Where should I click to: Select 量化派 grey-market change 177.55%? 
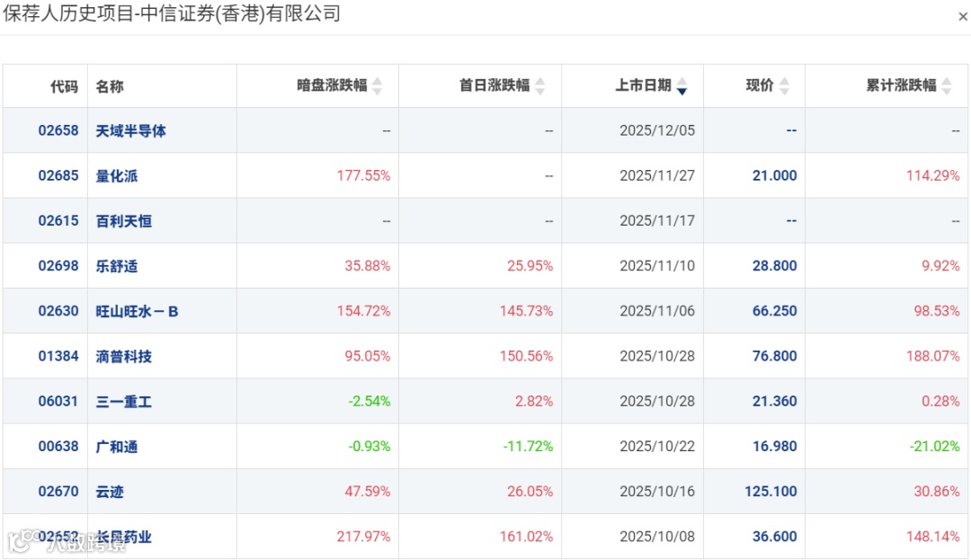click(x=363, y=176)
